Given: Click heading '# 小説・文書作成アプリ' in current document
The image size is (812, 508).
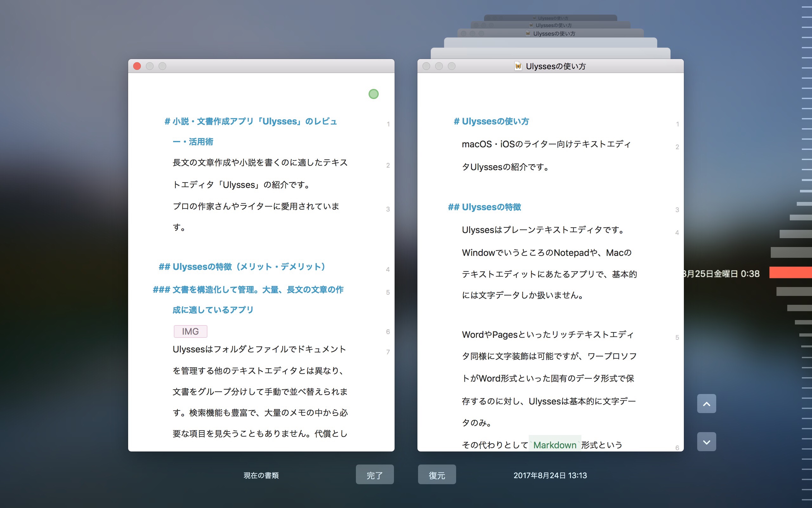Looking at the screenshot, I should [x=251, y=131].
